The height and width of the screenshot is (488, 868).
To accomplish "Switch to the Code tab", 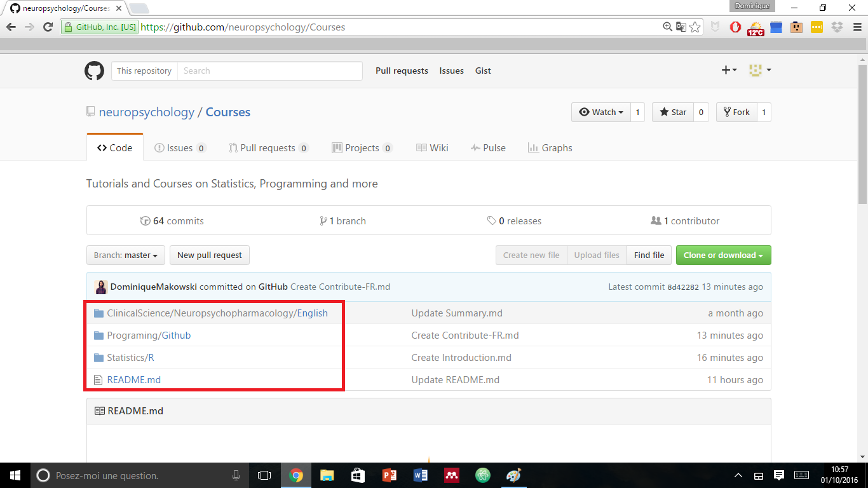I will click(115, 147).
